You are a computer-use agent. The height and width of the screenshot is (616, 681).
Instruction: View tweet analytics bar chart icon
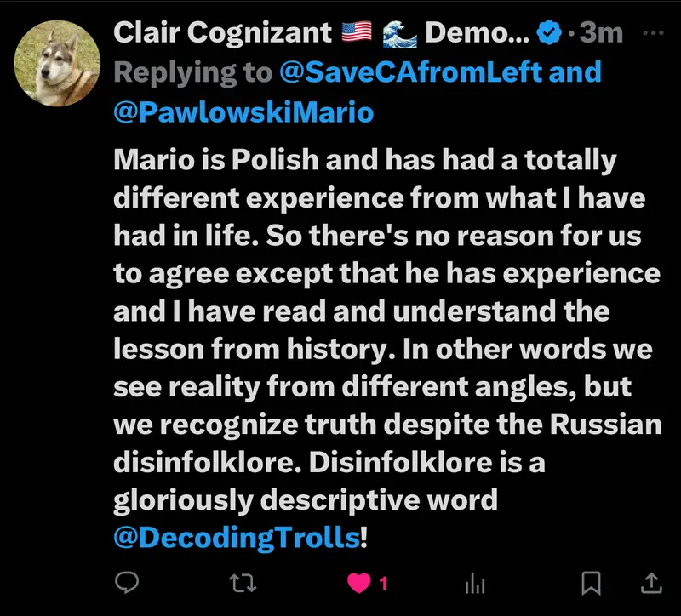(x=474, y=584)
